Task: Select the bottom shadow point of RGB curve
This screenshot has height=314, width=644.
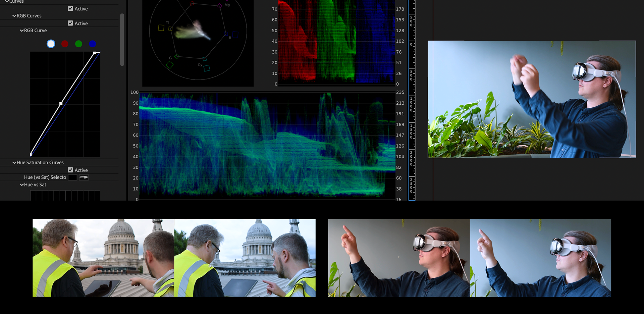Action: [x=31, y=154]
